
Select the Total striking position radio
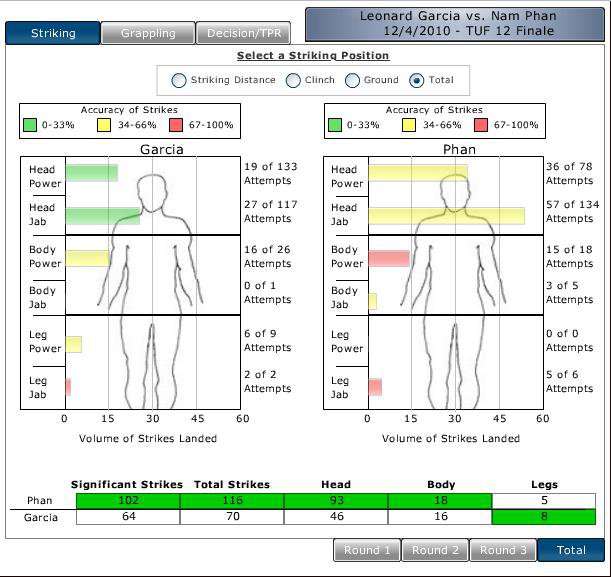[x=417, y=80]
